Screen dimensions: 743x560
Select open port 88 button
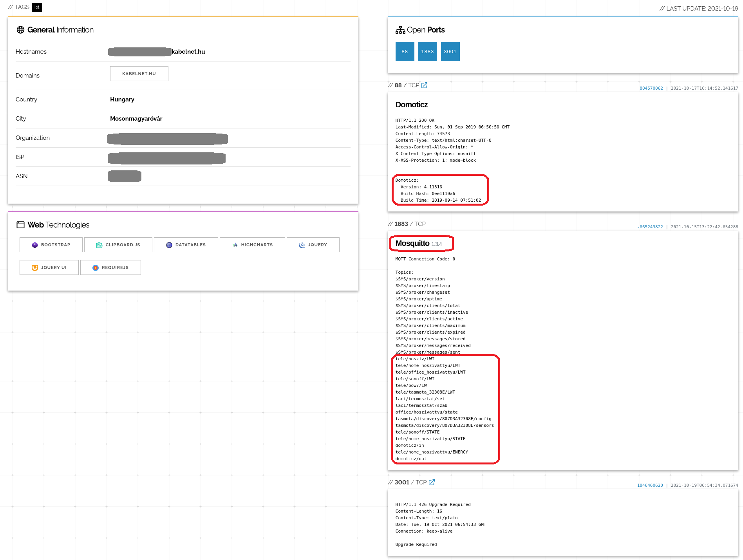pyautogui.click(x=405, y=52)
